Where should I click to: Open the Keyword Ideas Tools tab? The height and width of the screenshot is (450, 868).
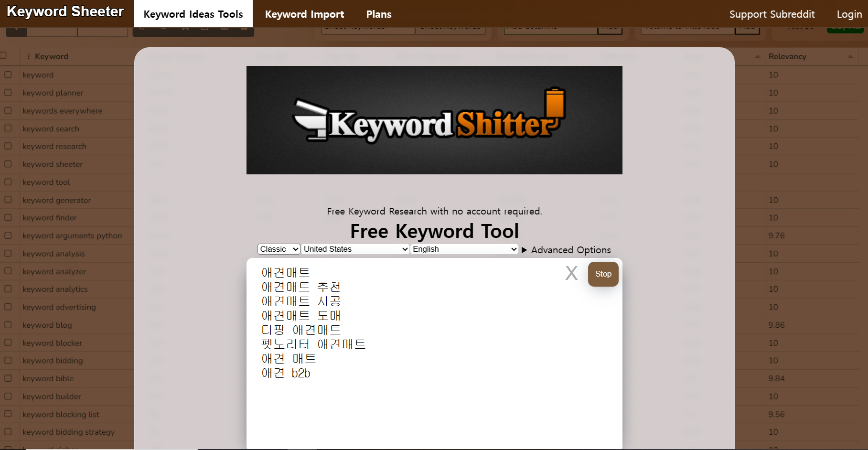pyautogui.click(x=193, y=14)
